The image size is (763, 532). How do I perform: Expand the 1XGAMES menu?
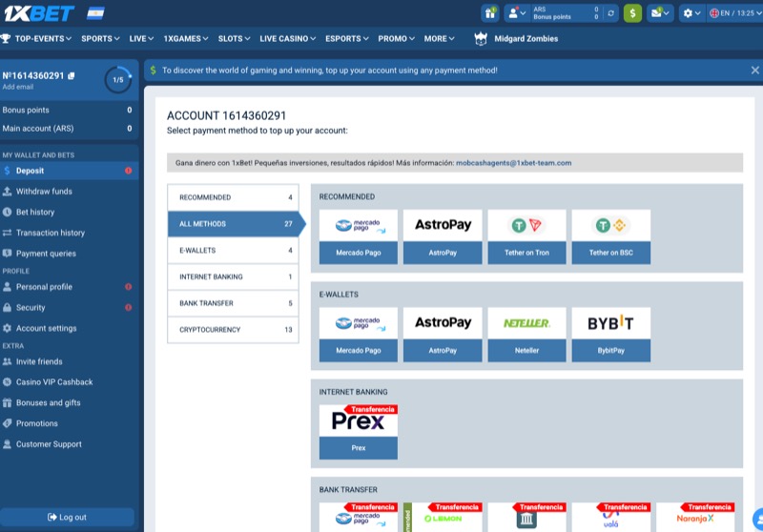[186, 38]
